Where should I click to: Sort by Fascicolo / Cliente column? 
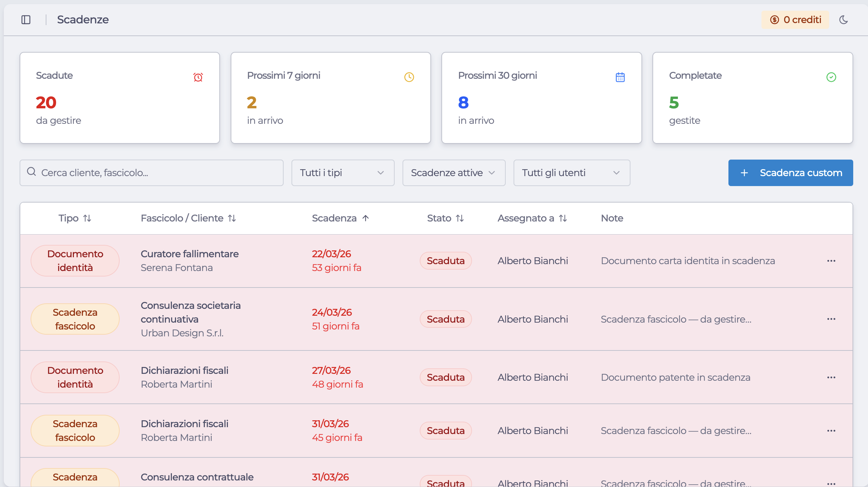coord(188,218)
